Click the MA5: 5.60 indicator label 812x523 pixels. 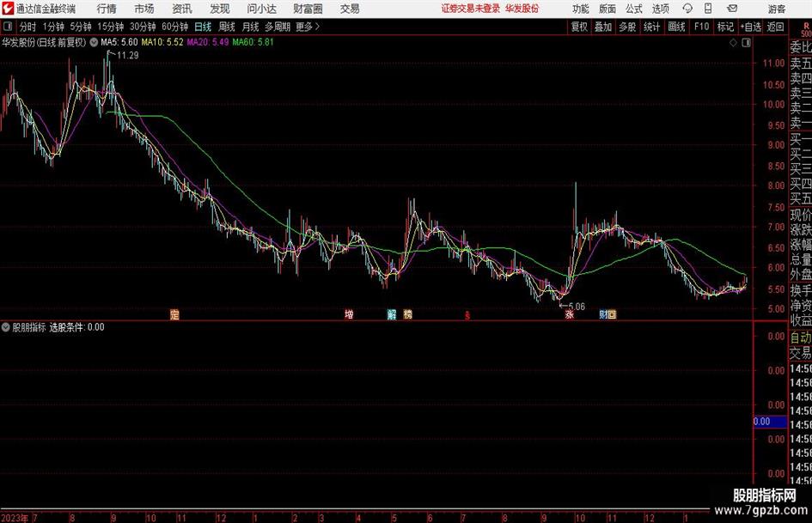119,42
